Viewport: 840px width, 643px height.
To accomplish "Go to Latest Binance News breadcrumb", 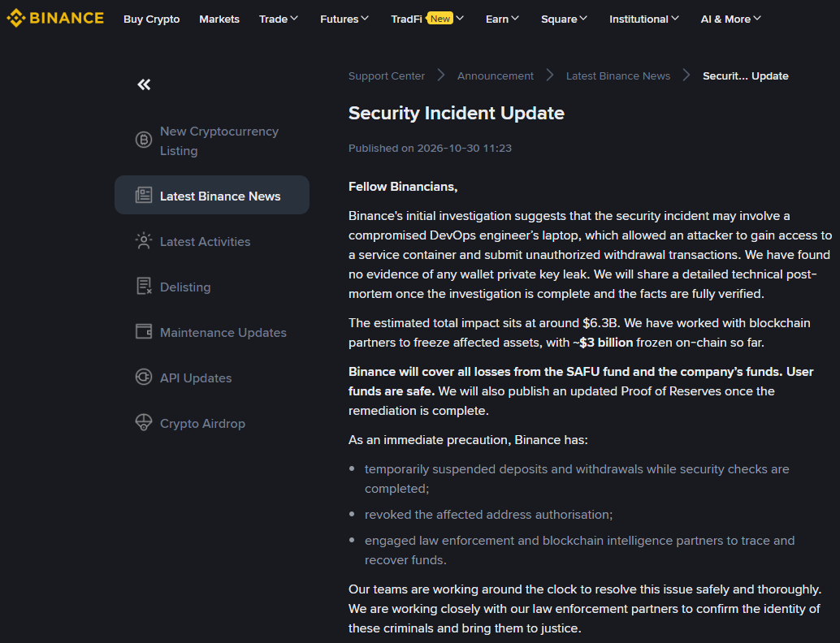I will 617,76.
